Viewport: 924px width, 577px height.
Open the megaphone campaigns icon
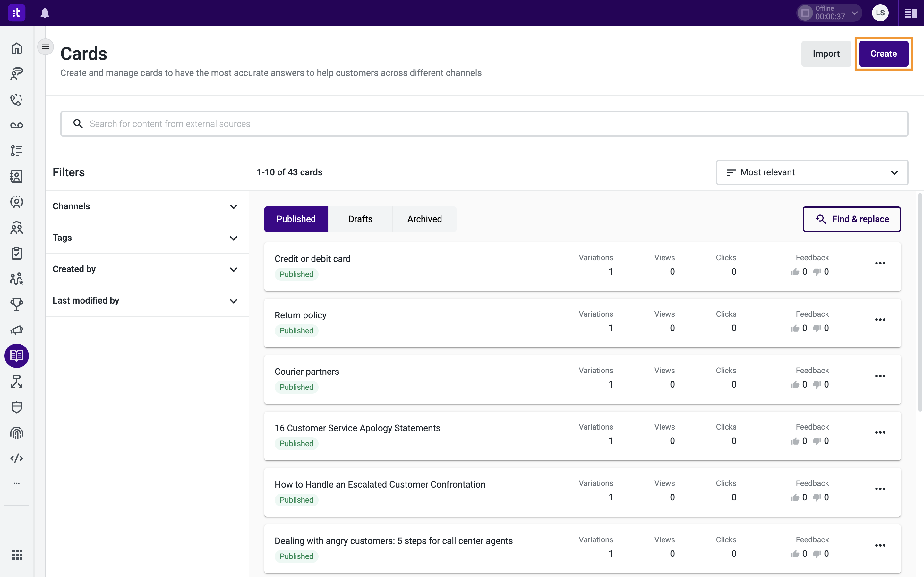tap(16, 330)
